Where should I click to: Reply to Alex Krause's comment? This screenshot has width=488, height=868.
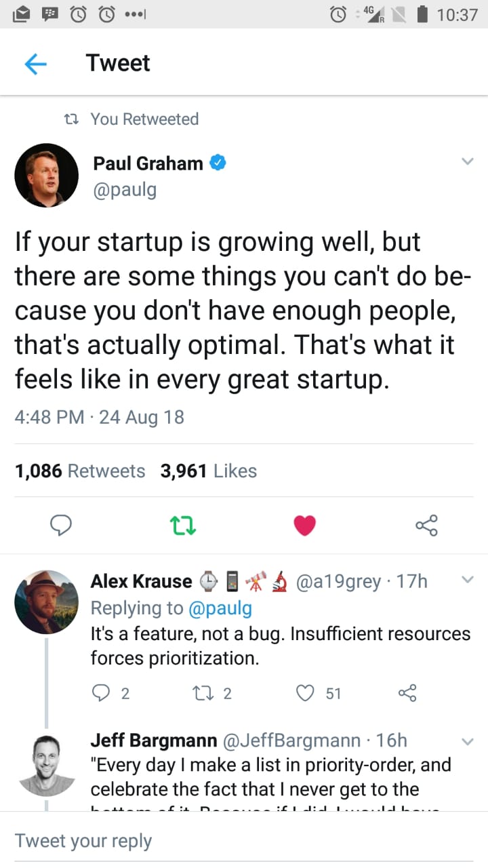click(x=100, y=692)
